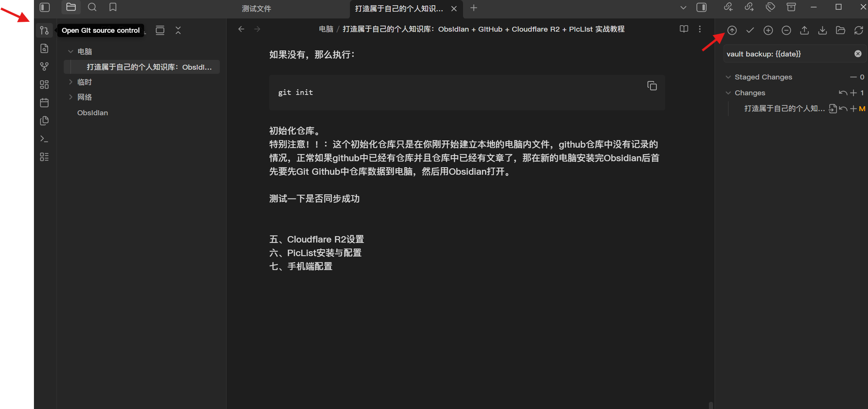The image size is (868, 409).
Task: Collapse the 电脑 folder
Action: (70, 52)
